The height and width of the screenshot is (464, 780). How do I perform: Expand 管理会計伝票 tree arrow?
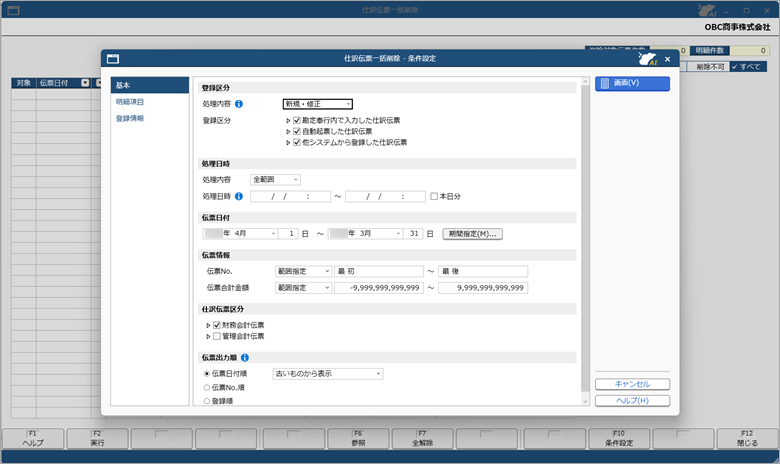click(208, 336)
